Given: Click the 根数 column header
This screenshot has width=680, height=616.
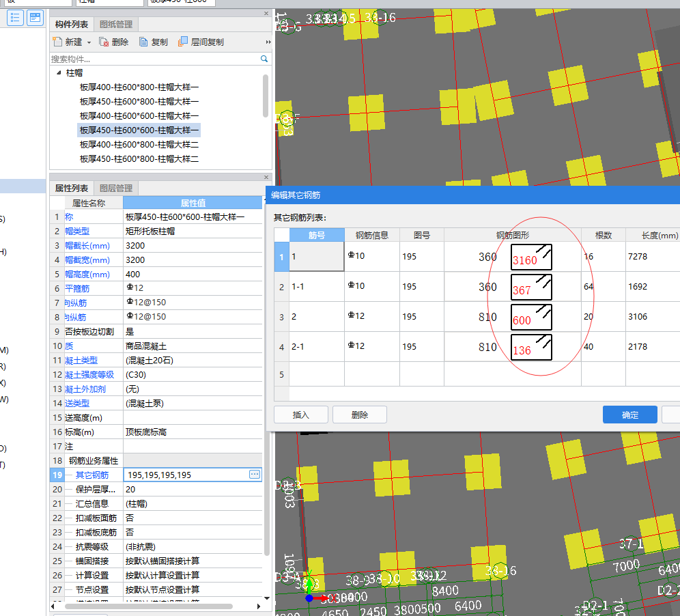Looking at the screenshot, I should coord(604,235).
